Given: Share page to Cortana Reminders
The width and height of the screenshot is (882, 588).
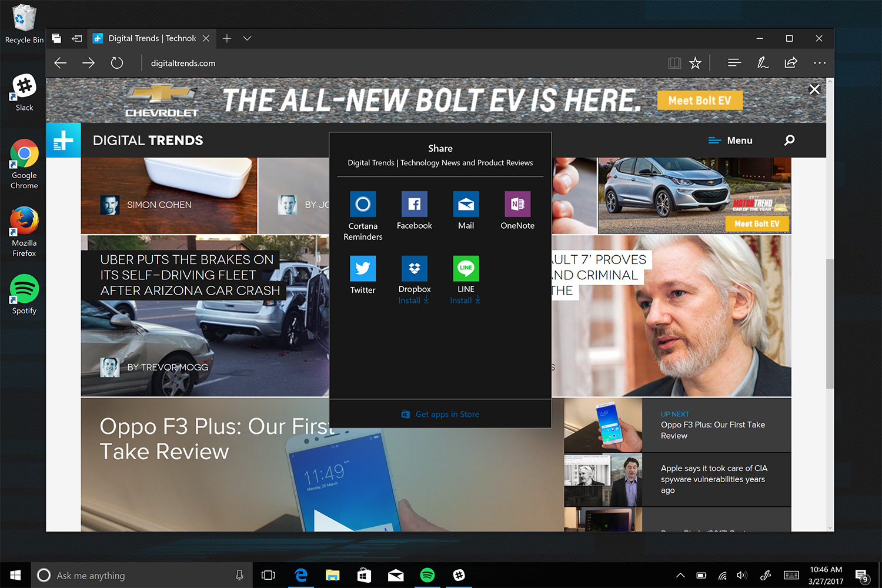Looking at the screenshot, I should coord(363,216).
